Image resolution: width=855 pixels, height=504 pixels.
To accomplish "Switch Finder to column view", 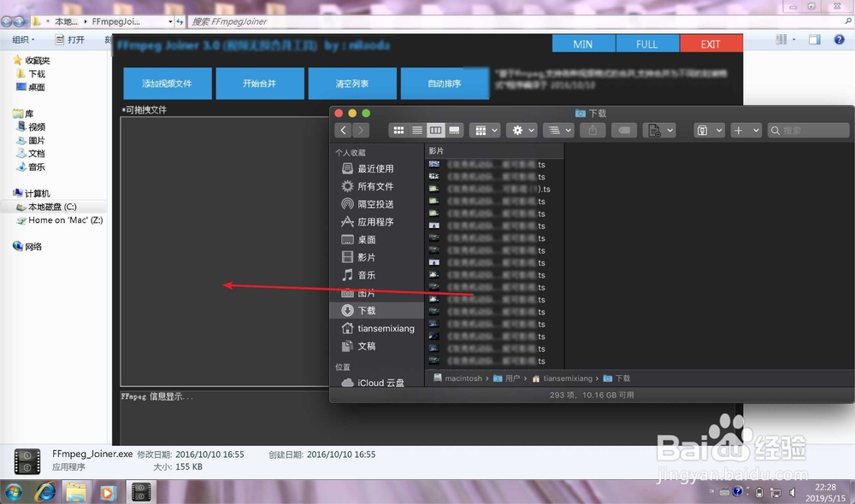I will (435, 130).
